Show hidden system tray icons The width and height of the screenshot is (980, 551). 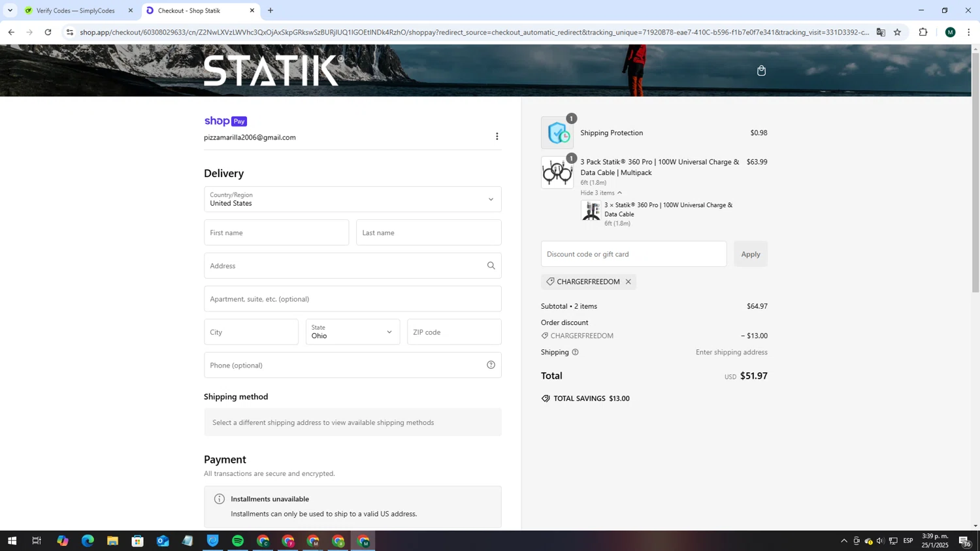coord(844,541)
